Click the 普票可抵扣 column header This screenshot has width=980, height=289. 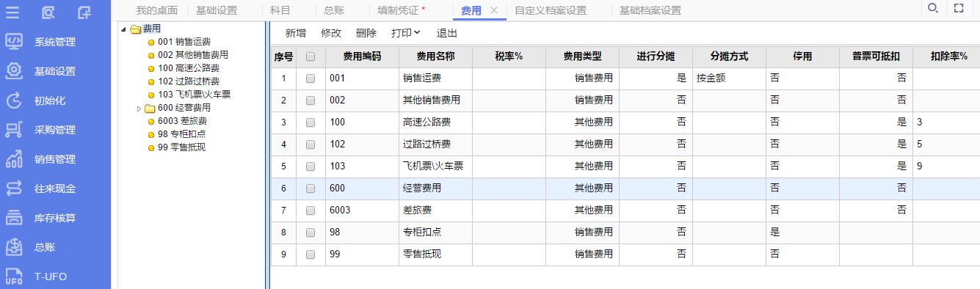pos(876,56)
